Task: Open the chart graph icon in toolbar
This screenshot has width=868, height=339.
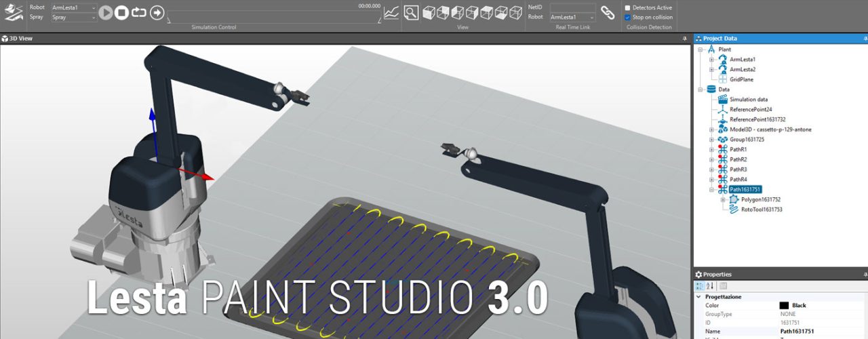Action: point(391,12)
